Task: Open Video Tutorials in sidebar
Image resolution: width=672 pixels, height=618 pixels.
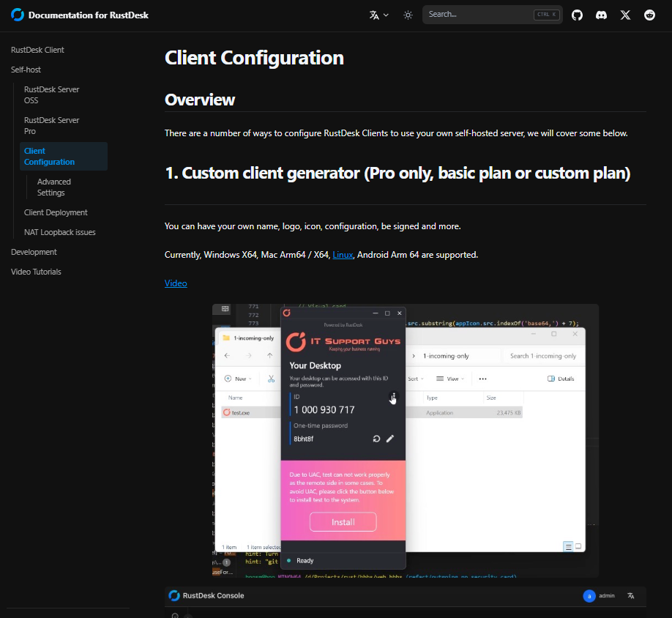Action: pyautogui.click(x=36, y=272)
